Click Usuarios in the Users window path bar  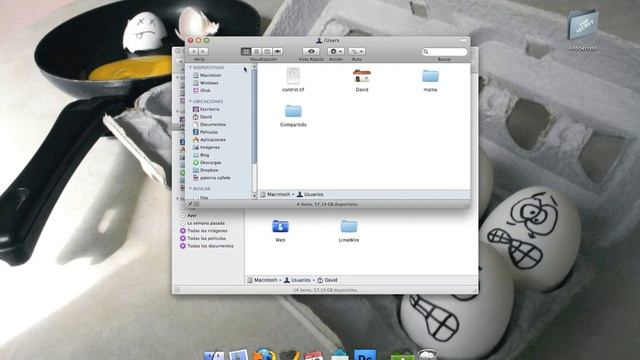(310, 194)
